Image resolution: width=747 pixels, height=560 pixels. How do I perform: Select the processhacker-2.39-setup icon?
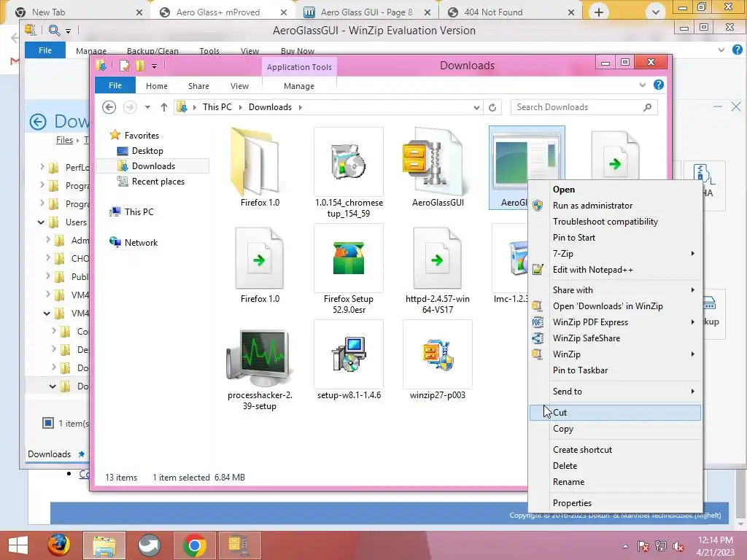[x=260, y=357]
